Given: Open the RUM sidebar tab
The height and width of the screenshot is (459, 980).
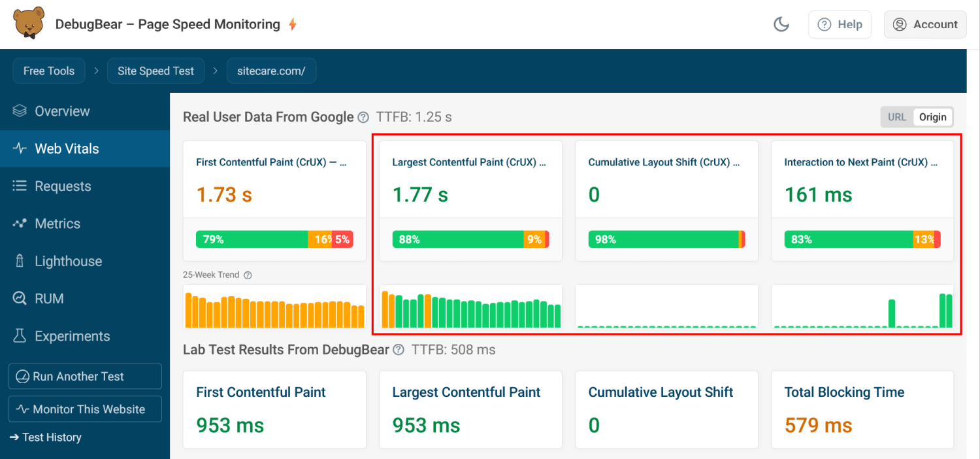Looking at the screenshot, I should (x=85, y=299).
